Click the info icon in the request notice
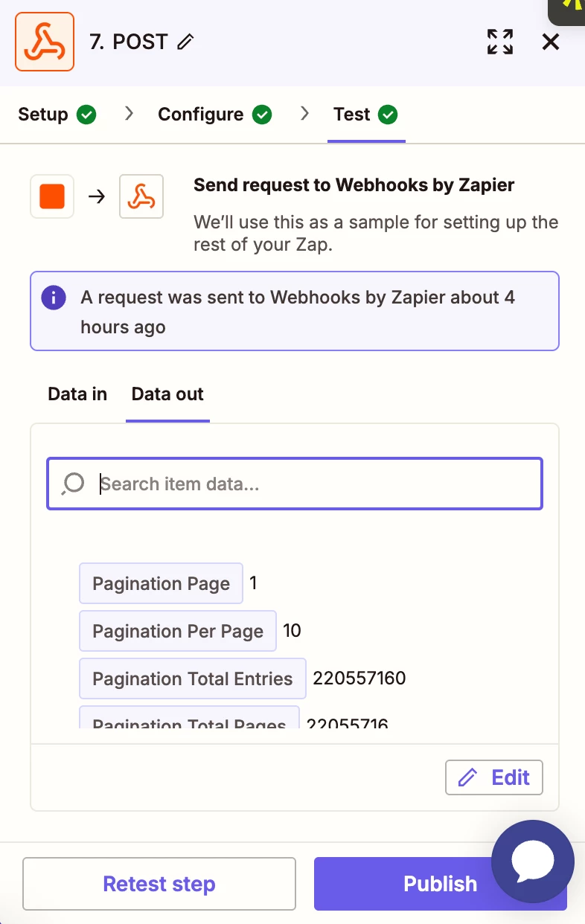The image size is (585, 924). (53, 298)
